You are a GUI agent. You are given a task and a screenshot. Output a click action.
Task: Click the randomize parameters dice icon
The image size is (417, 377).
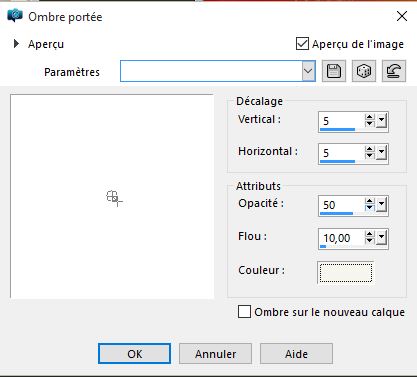[x=364, y=71]
